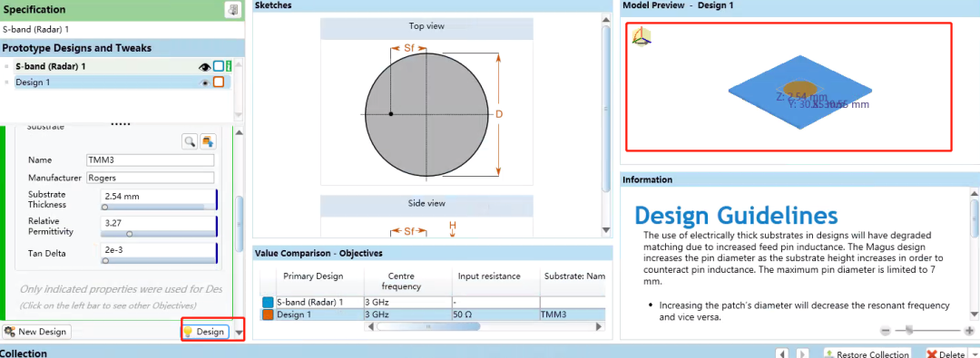Click the substrate library export icon
Image resolution: width=980 pixels, height=358 pixels.
(x=208, y=141)
